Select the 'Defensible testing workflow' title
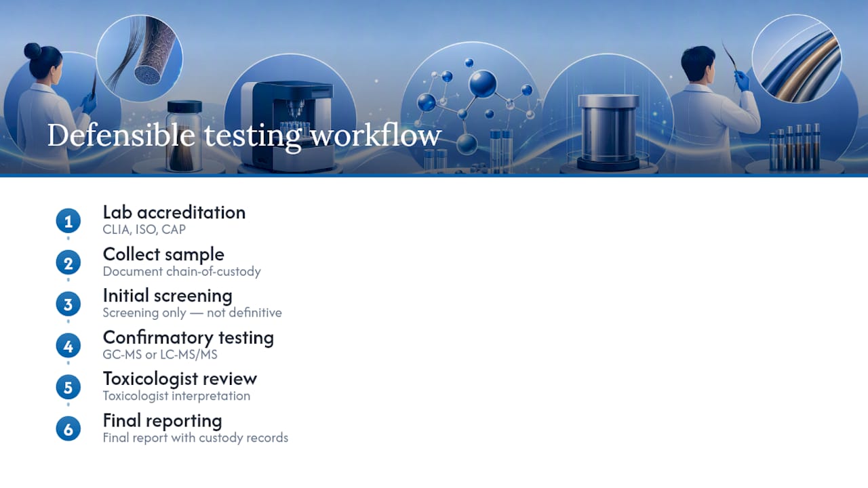868x488 pixels. 244,136
